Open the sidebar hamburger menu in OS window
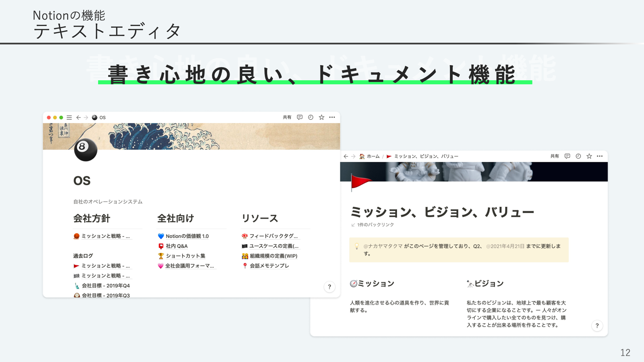644x362 pixels. (x=69, y=117)
